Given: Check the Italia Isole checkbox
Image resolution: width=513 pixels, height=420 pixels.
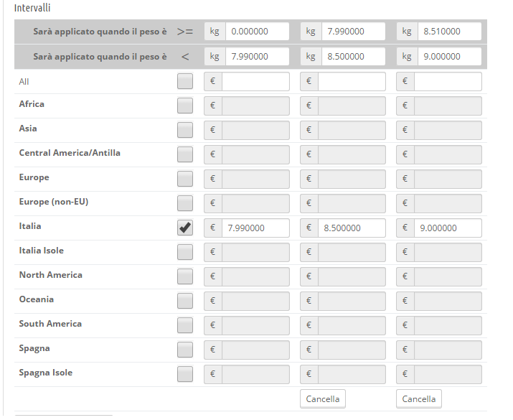Looking at the screenshot, I should click(185, 252).
